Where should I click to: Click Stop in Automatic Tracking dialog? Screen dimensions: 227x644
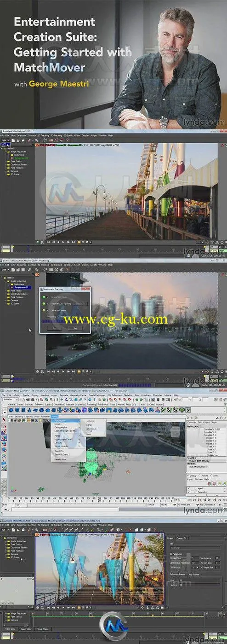click(x=75, y=328)
